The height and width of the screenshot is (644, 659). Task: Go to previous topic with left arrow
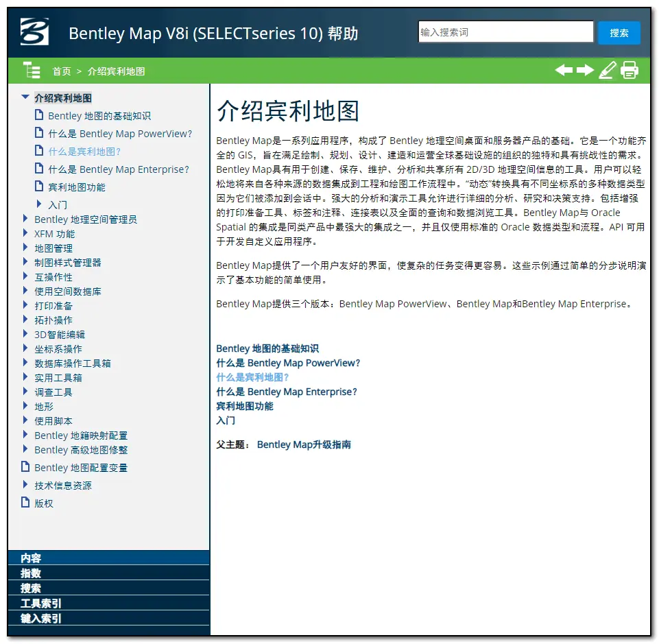click(x=564, y=70)
